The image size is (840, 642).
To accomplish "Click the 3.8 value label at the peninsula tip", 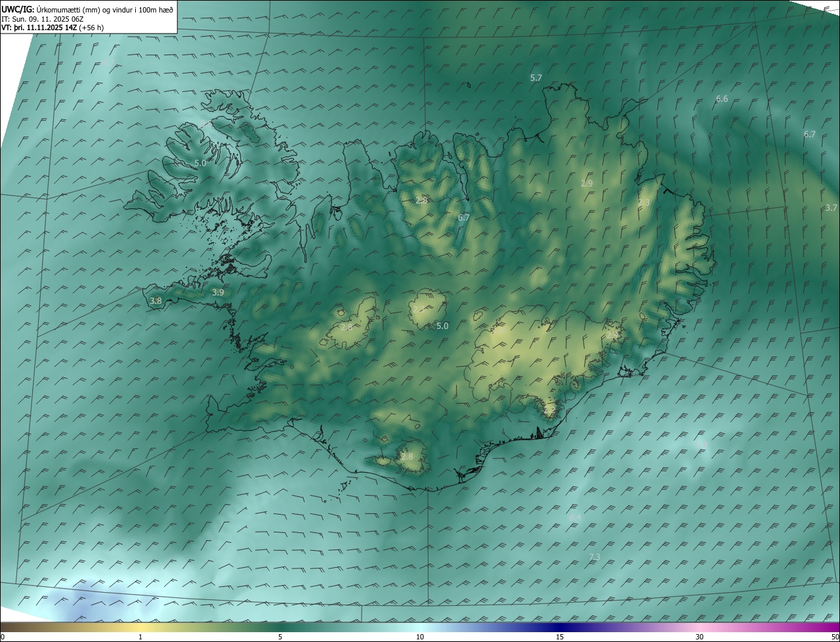I will (156, 301).
